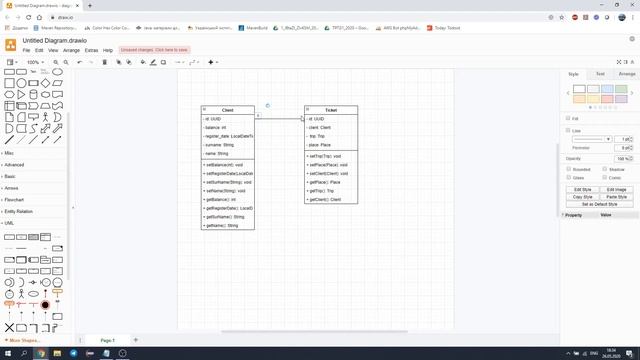The height and width of the screenshot is (360, 640).
Task: Expand the Arrows shapes section
Action: tap(11, 188)
